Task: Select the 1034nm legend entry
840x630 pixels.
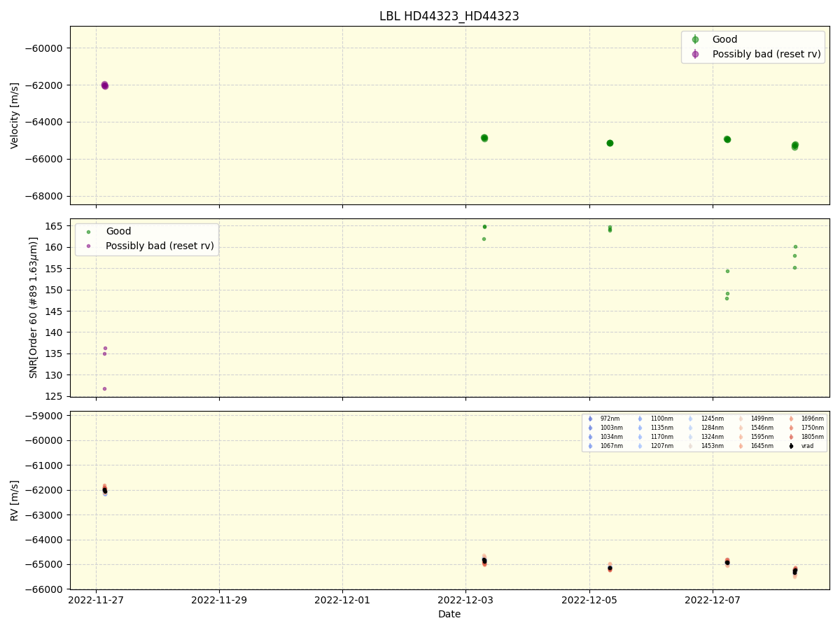Action: pos(605,437)
